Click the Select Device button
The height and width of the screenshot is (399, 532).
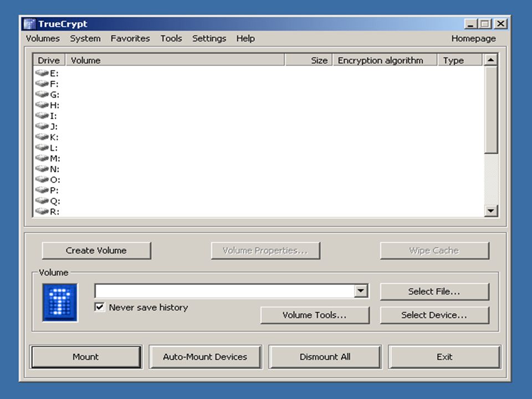click(434, 315)
